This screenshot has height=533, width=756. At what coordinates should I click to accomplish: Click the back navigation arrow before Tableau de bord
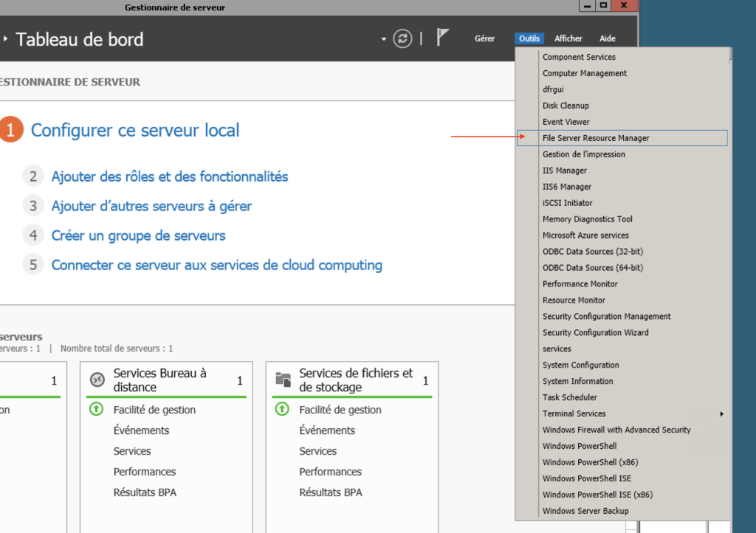(x=5, y=38)
